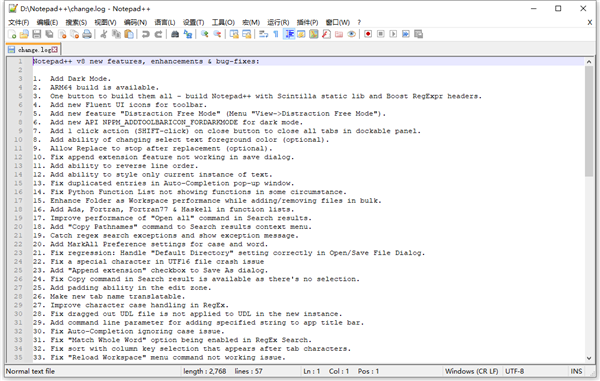Click UTF-8 encoding in status bar

[x=514, y=371]
